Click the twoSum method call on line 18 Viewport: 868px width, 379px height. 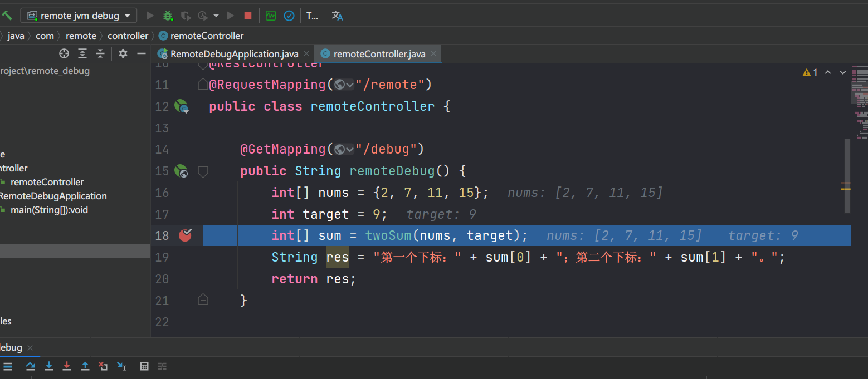[x=388, y=235]
